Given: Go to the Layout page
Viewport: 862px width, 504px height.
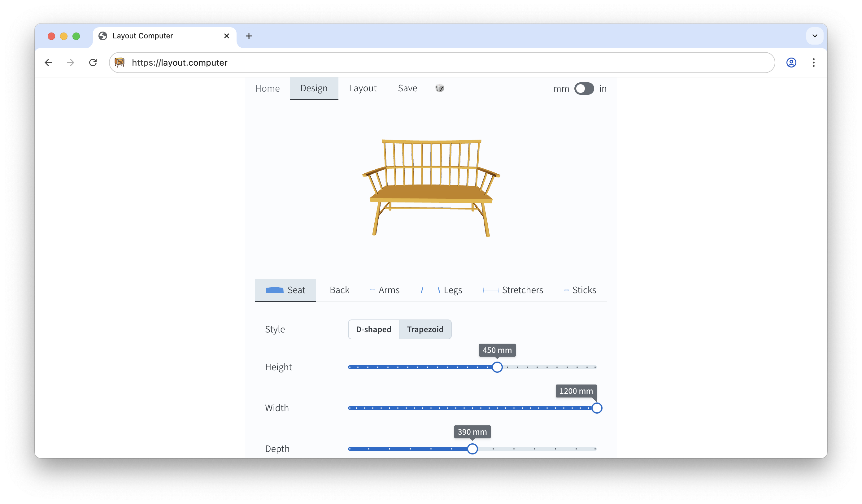Looking at the screenshot, I should coord(363,88).
